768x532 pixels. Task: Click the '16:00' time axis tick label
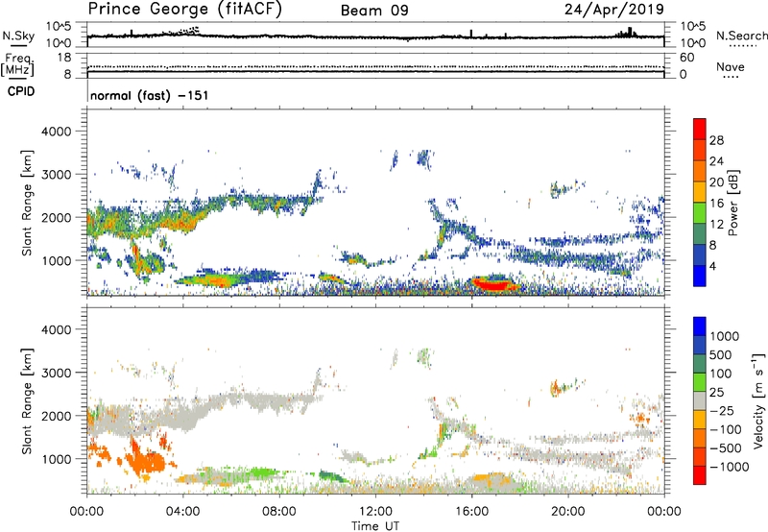tap(471, 512)
